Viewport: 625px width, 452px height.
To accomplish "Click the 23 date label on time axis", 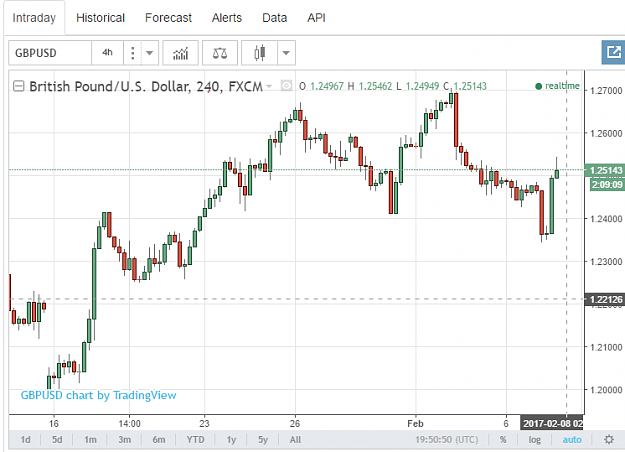I will coord(204,423).
